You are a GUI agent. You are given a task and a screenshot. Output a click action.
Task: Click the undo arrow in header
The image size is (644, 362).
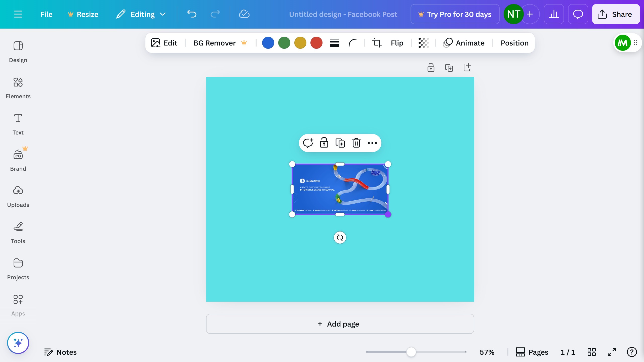[x=192, y=14]
